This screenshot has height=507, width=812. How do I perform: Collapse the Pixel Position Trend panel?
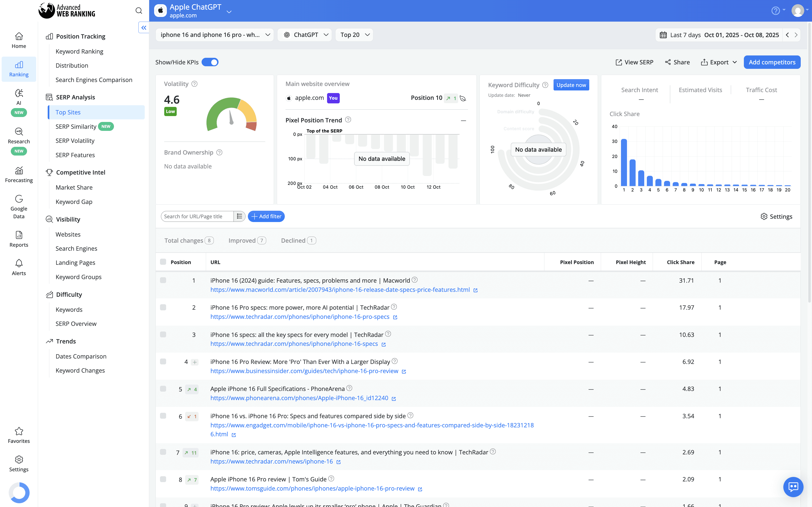(463, 120)
